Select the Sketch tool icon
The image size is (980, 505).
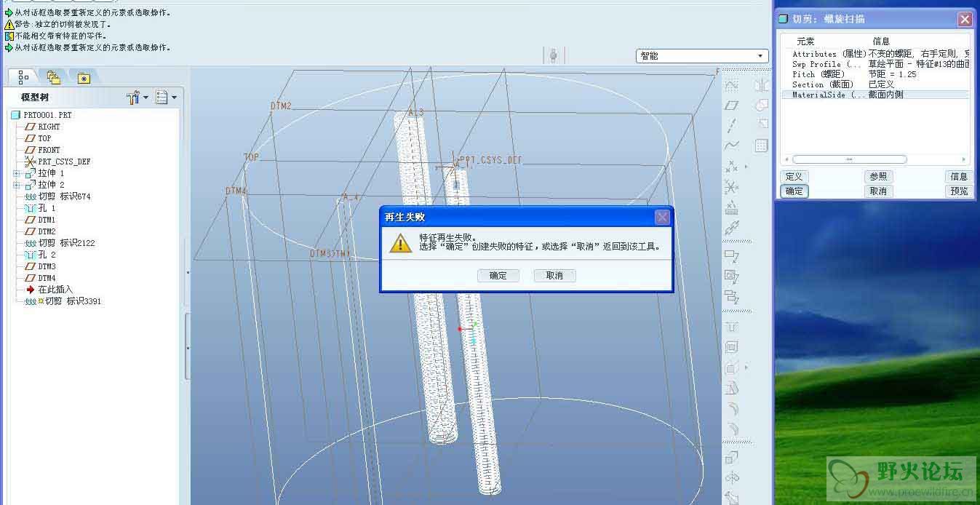point(732,85)
